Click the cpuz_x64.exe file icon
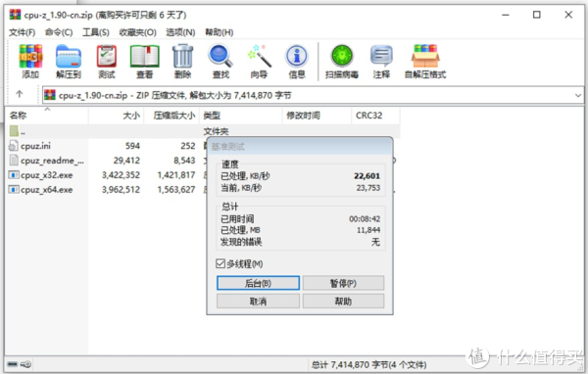Viewport: 588px width, 374px height. pos(14,190)
